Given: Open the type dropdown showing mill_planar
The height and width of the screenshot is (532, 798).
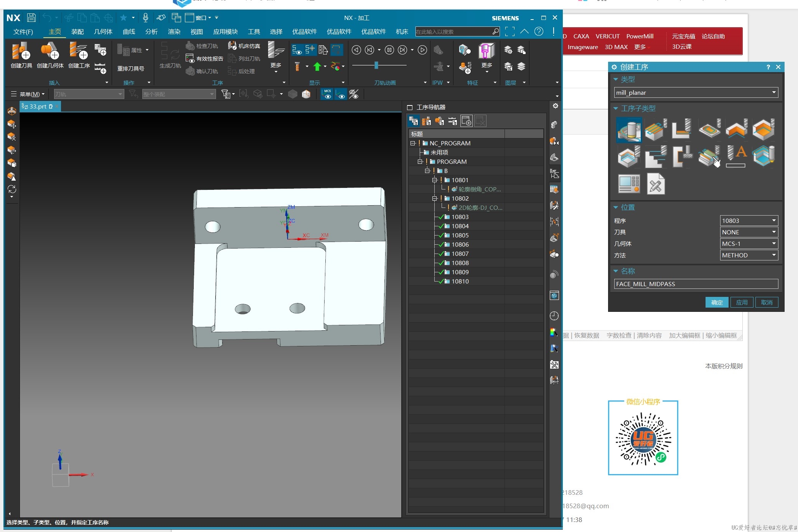Looking at the screenshot, I should [x=696, y=92].
